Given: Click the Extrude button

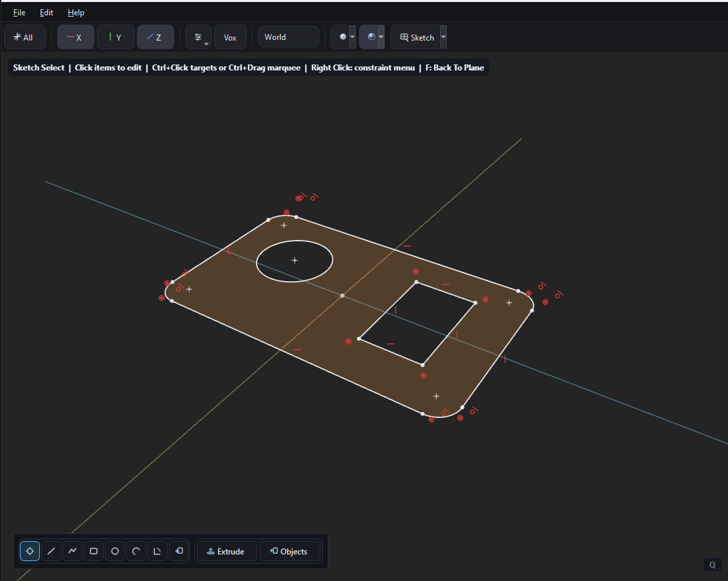Looking at the screenshot, I should 226,551.
